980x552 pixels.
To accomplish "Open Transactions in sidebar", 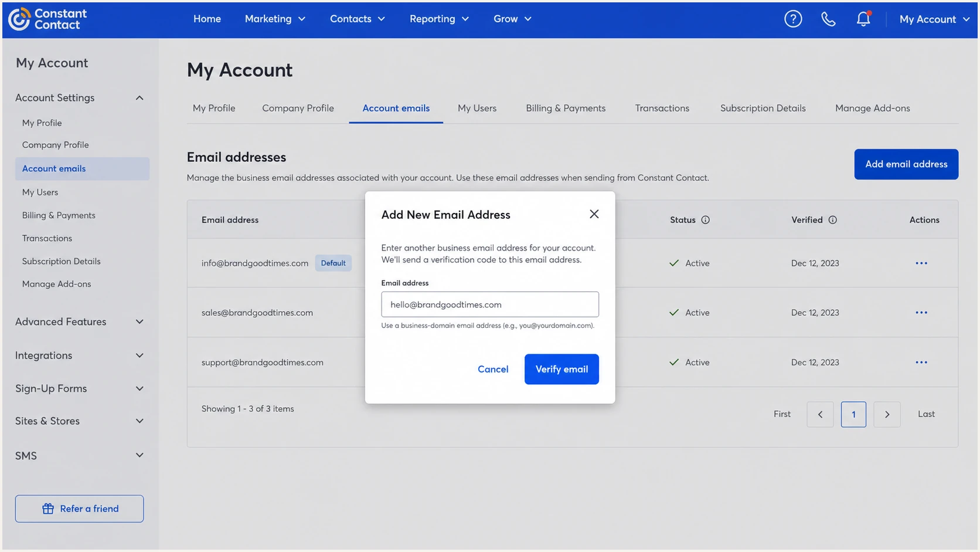I will pos(47,238).
